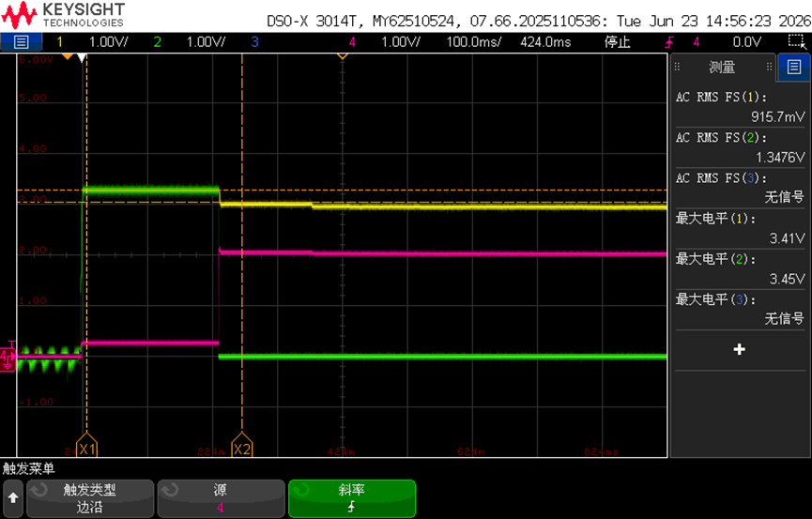Click the zoom selection box icon

(x=798, y=42)
